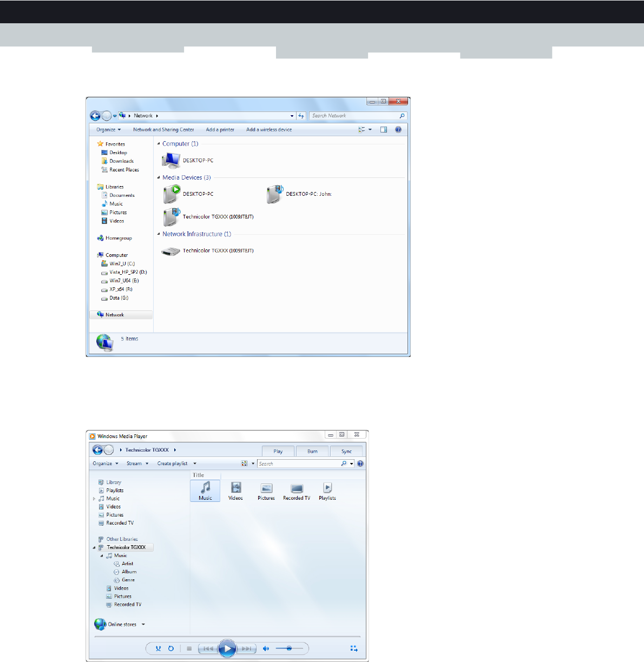Mute the Media Player volume
This screenshot has height=662, width=644.
(x=266, y=648)
